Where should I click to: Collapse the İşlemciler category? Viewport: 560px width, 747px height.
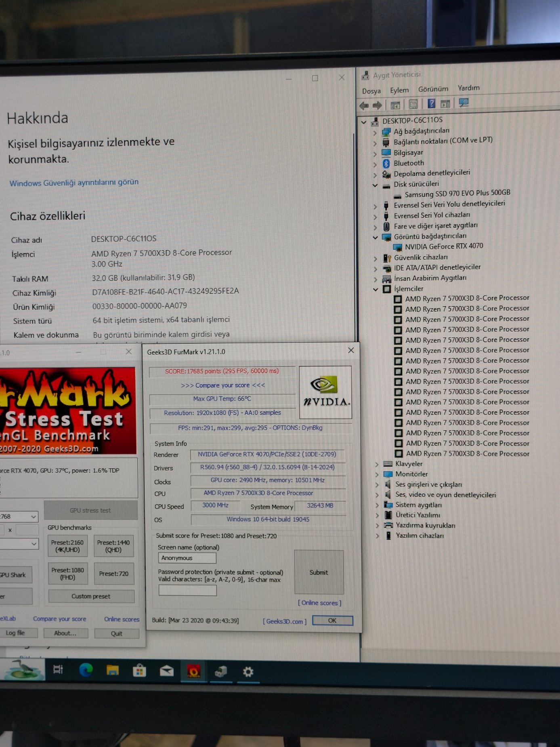coord(375,289)
